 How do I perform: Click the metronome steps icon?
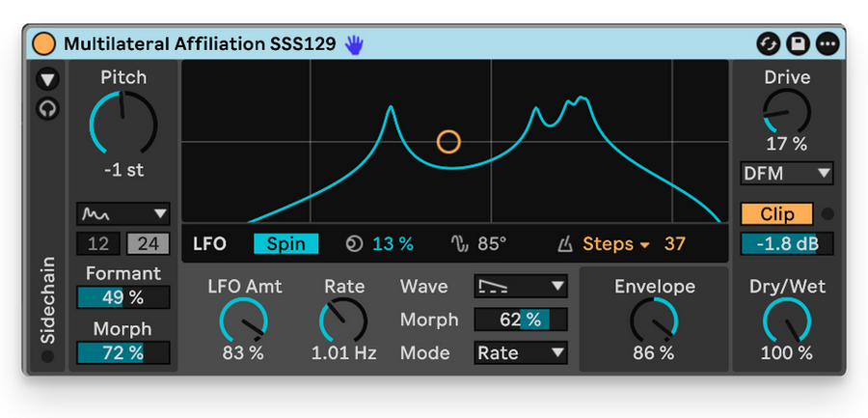coord(564,244)
